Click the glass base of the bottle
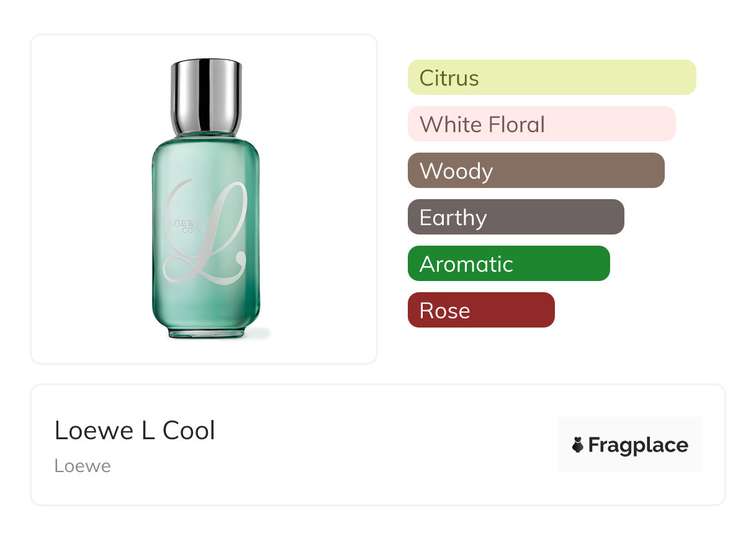Image resolution: width=756 pixels, height=536 pixels. [x=206, y=333]
